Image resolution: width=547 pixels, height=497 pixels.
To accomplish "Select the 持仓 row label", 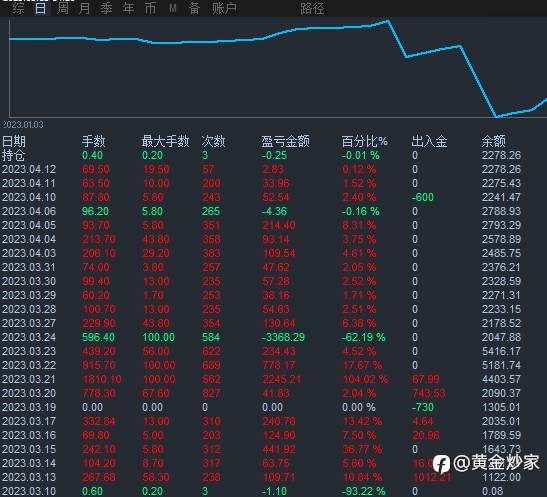I will click(14, 155).
